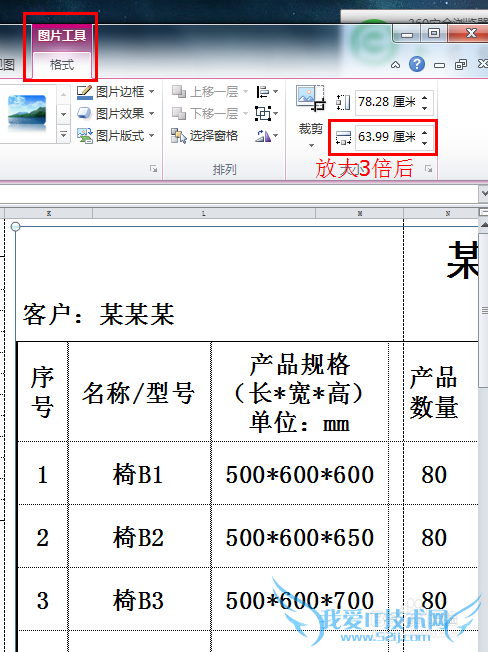Open the Picture Styles group dialog launcher
This screenshot has width=488, height=652.
154,168
